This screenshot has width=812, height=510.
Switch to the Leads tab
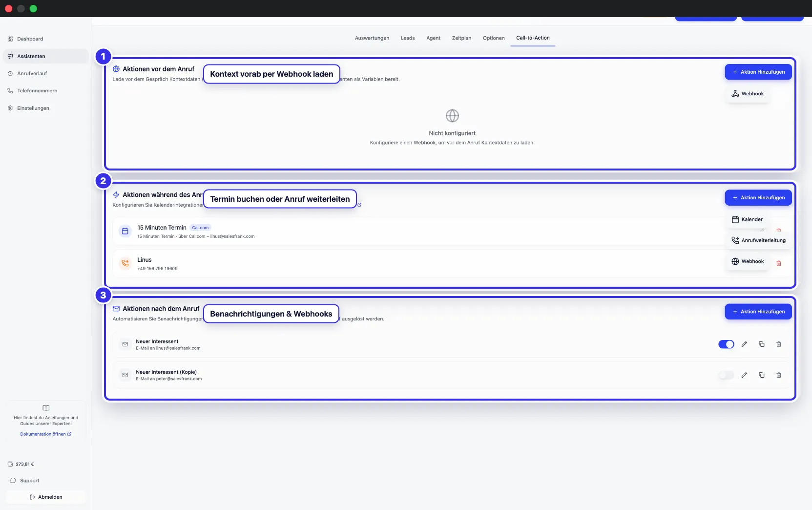coord(408,38)
